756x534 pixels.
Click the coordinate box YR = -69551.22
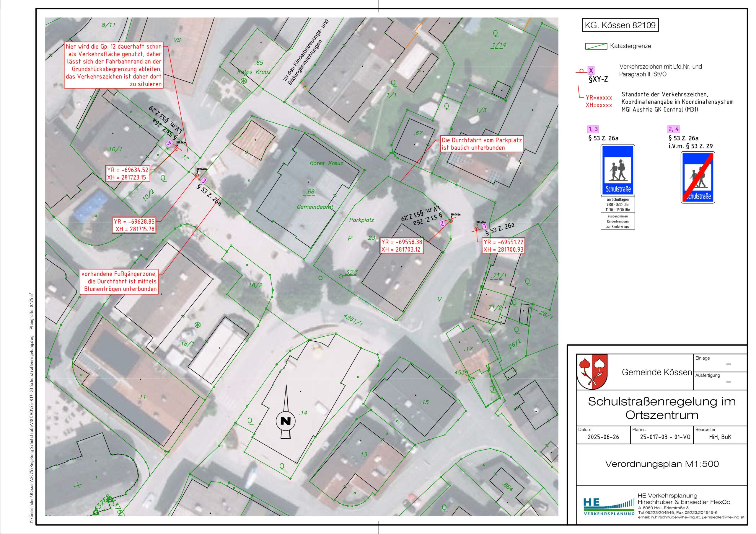tap(503, 246)
